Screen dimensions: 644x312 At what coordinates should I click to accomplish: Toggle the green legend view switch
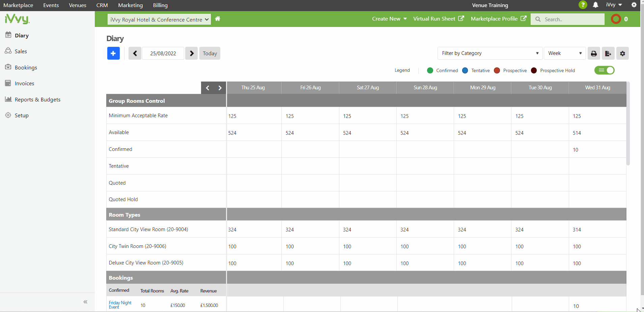(605, 70)
